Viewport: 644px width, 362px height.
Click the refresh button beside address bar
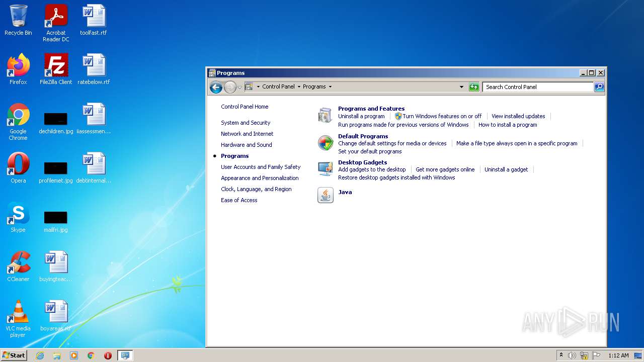pos(474,87)
